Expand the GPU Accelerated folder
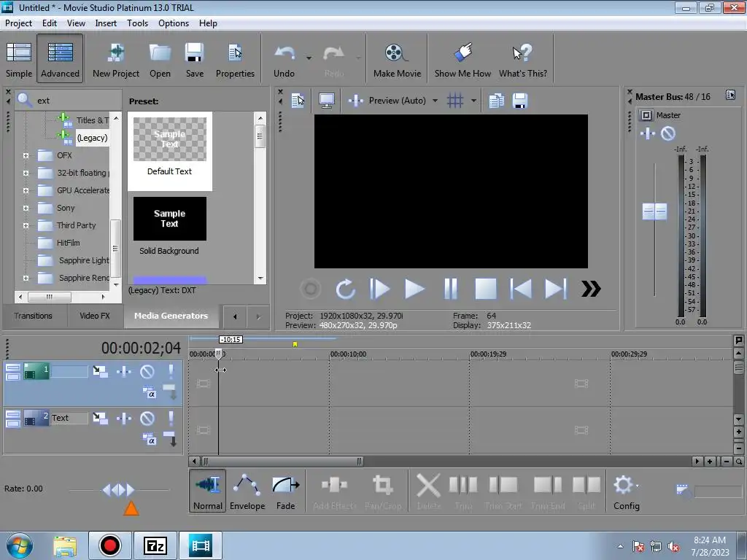The width and height of the screenshot is (747, 560). pyautogui.click(x=26, y=190)
